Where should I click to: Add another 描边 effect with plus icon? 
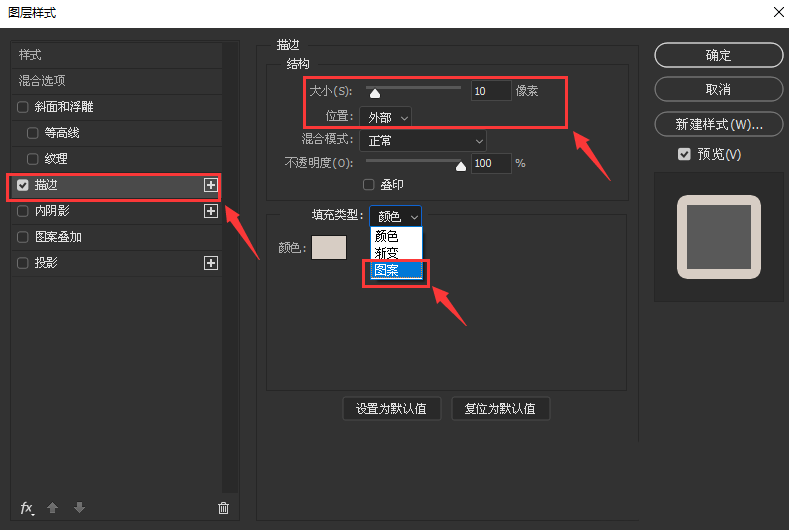(x=211, y=185)
